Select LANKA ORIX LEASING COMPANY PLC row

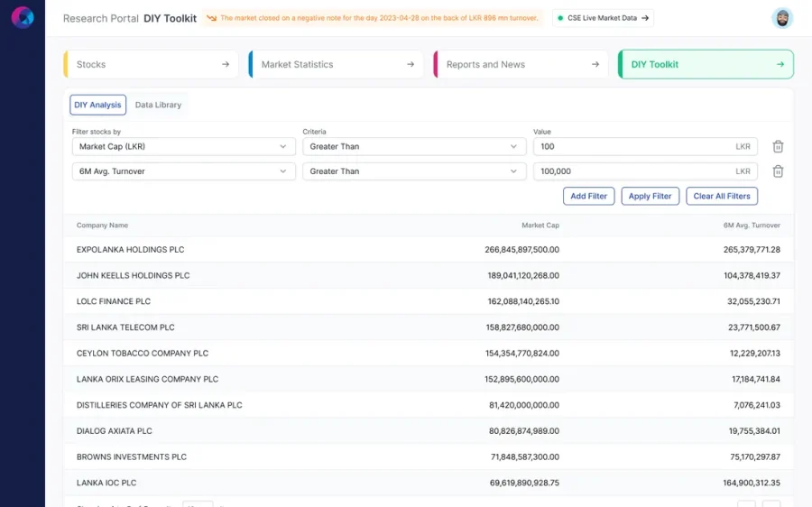click(x=429, y=379)
